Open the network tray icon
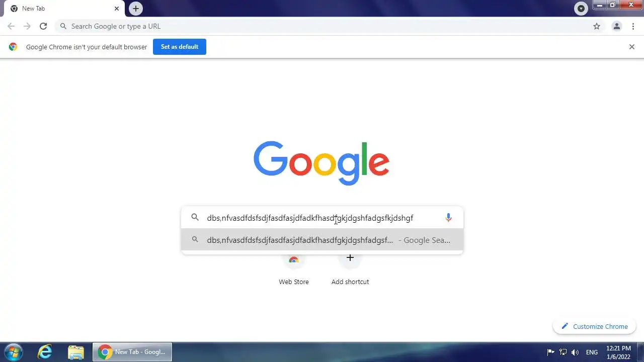The width and height of the screenshot is (644, 362). 563,352
